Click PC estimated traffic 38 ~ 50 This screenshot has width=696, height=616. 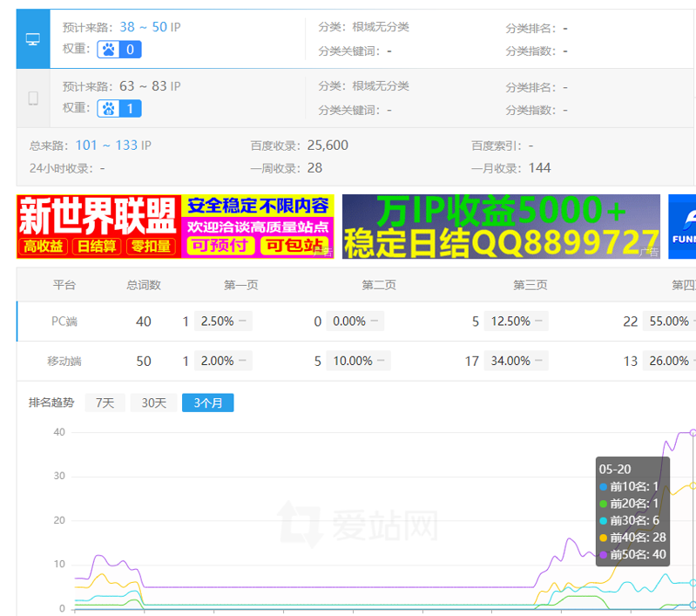coord(143,27)
